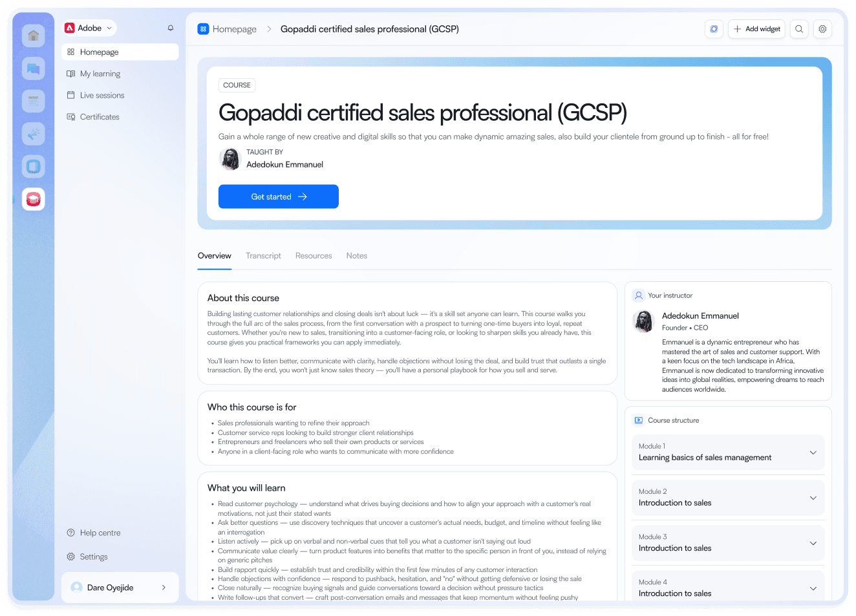Open the Adobe workspace dropdown
This screenshot has height=616, width=856.
coord(90,28)
